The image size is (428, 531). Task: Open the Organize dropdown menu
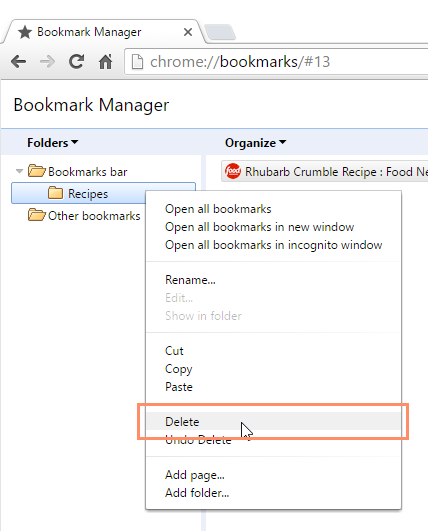[x=255, y=143]
